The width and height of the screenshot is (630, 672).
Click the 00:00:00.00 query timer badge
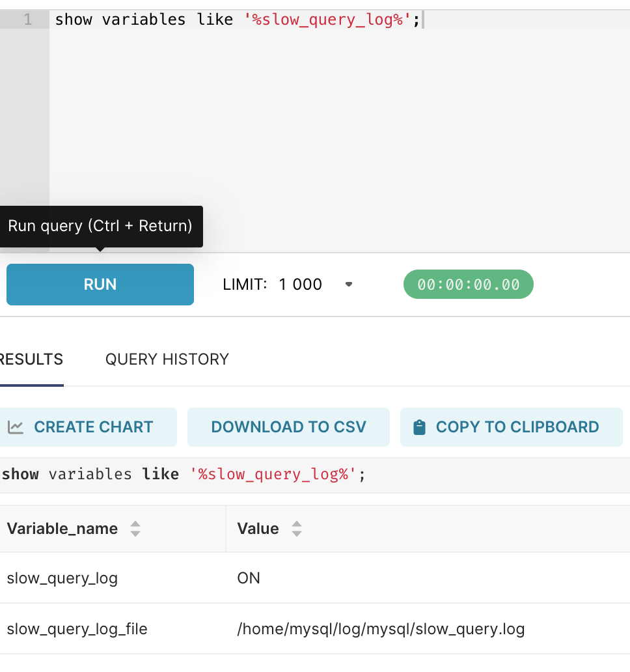click(468, 284)
